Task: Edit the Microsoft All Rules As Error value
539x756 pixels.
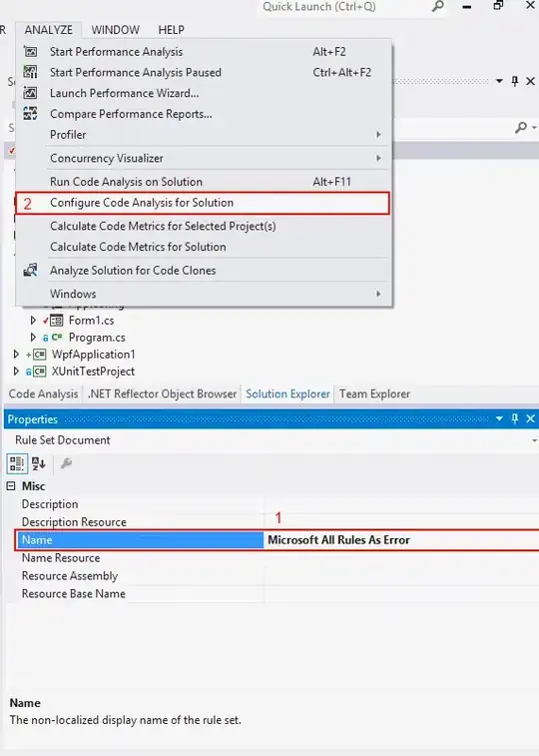Action: point(401,540)
